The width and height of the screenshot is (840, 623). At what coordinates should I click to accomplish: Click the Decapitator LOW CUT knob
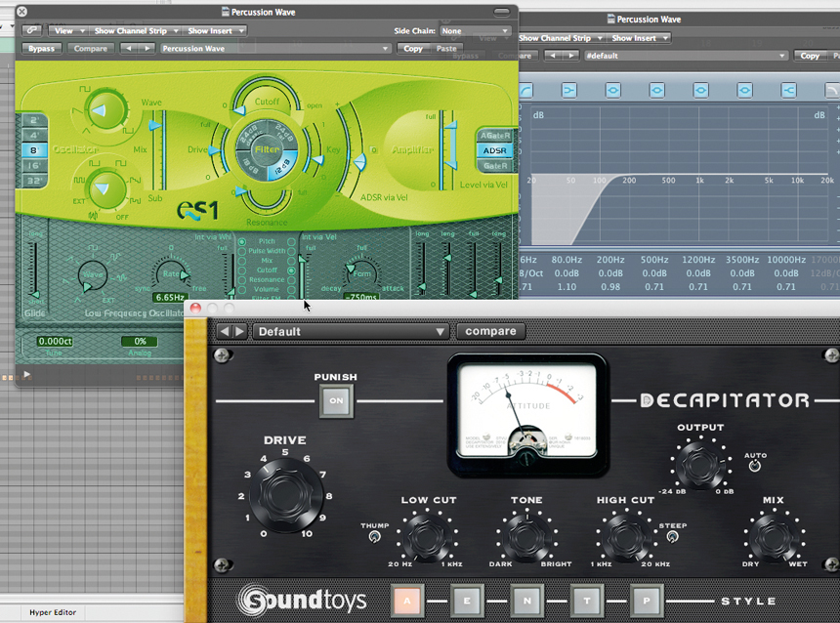coord(427,536)
